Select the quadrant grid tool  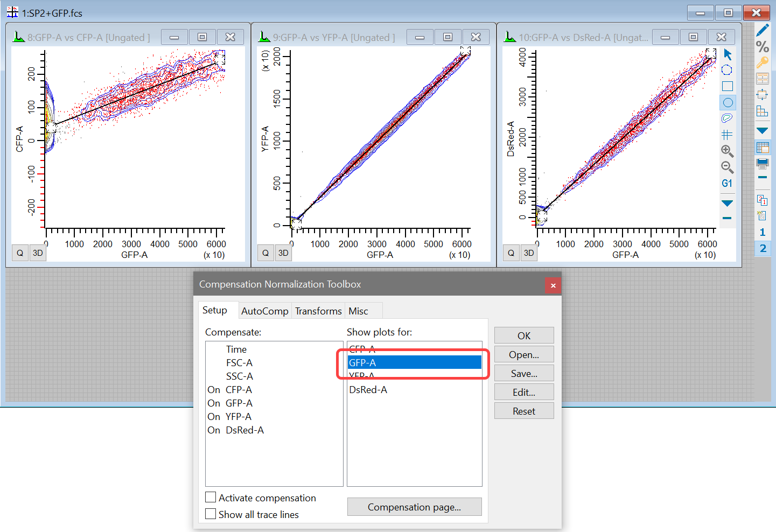tap(728, 135)
